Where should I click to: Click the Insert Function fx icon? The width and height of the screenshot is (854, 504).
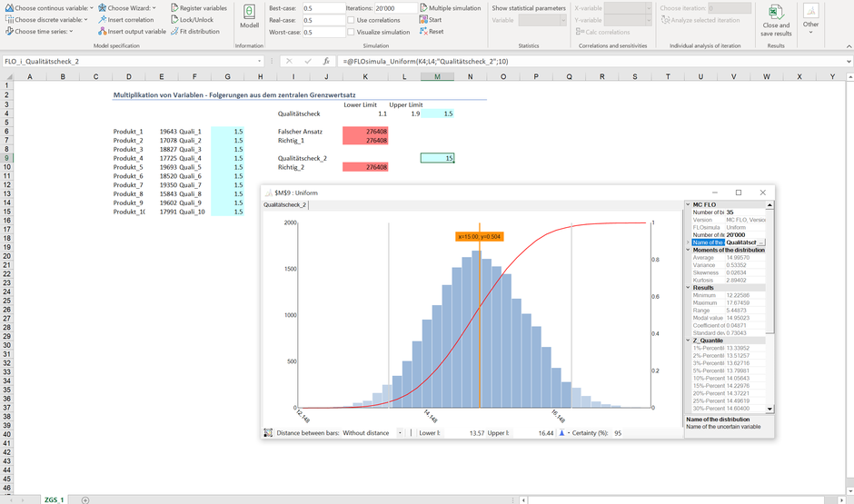[325, 62]
